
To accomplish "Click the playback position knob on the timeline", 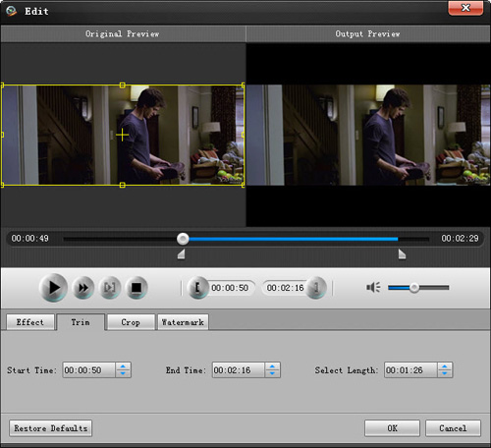I will [183, 239].
